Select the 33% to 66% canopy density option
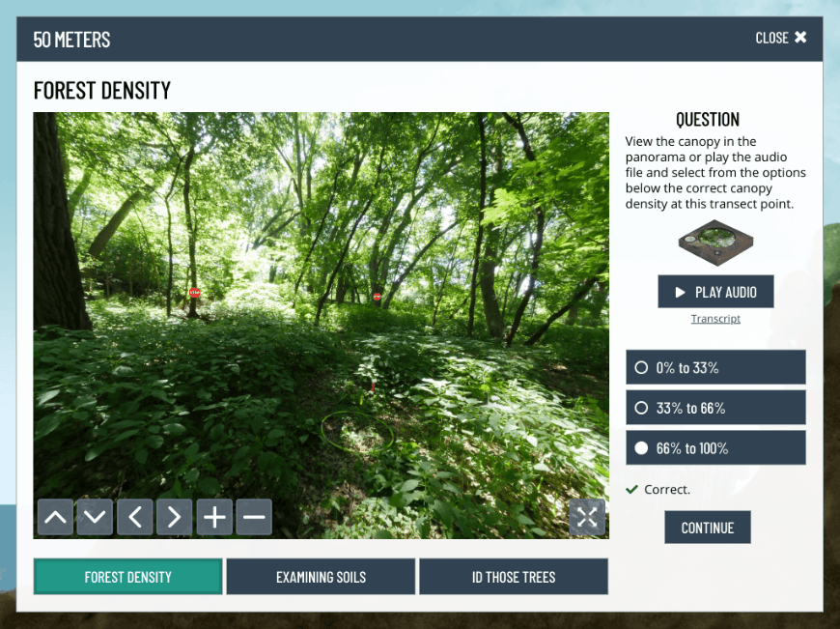The image size is (840, 629). click(715, 407)
